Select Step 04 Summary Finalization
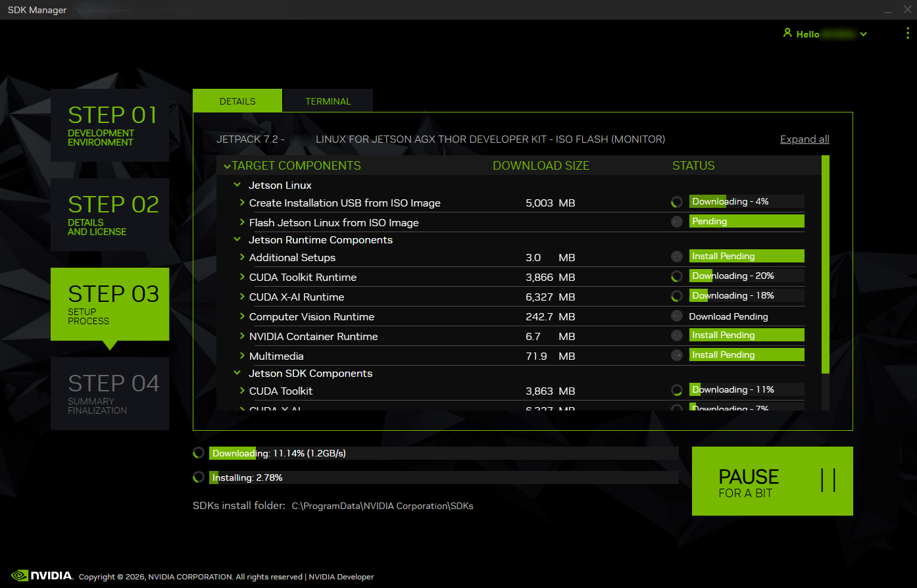The width and height of the screenshot is (917, 588). pos(110,393)
